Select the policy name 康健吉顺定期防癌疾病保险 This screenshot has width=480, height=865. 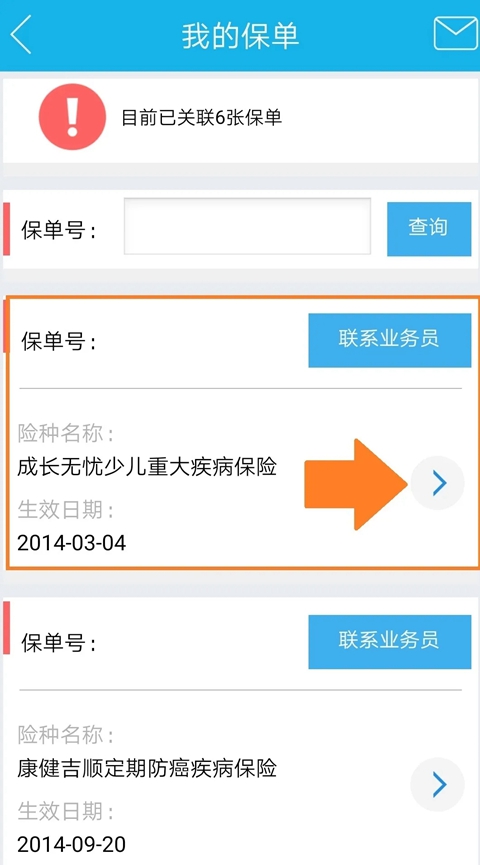coord(147,768)
